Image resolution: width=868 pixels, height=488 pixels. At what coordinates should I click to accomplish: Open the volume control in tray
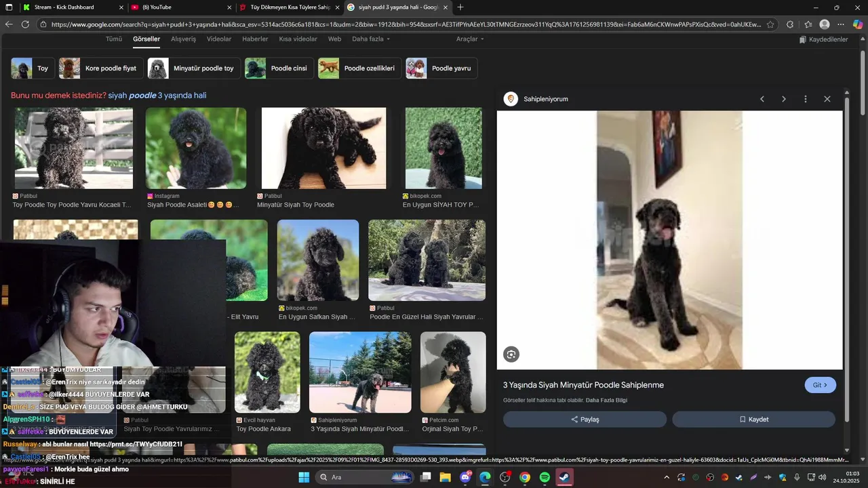pyautogui.click(x=823, y=477)
